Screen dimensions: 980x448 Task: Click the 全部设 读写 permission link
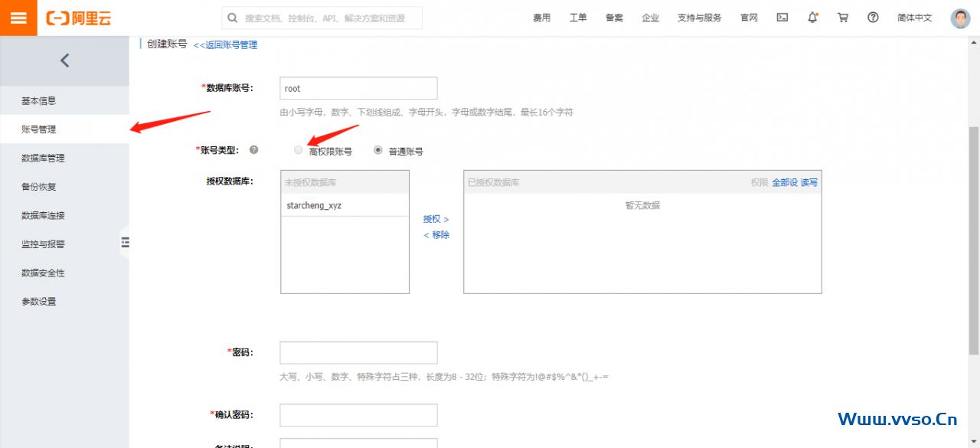coord(794,182)
